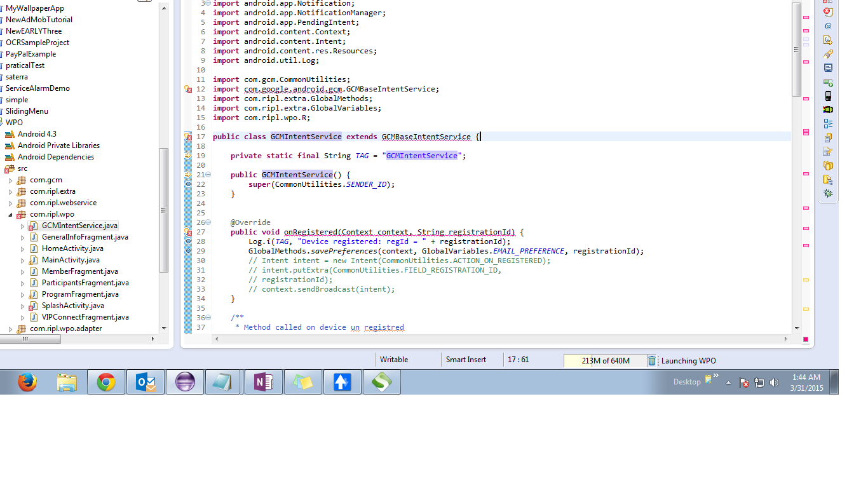The image size is (868, 488).
Task: Click Launching WPO progress status
Action: (689, 361)
